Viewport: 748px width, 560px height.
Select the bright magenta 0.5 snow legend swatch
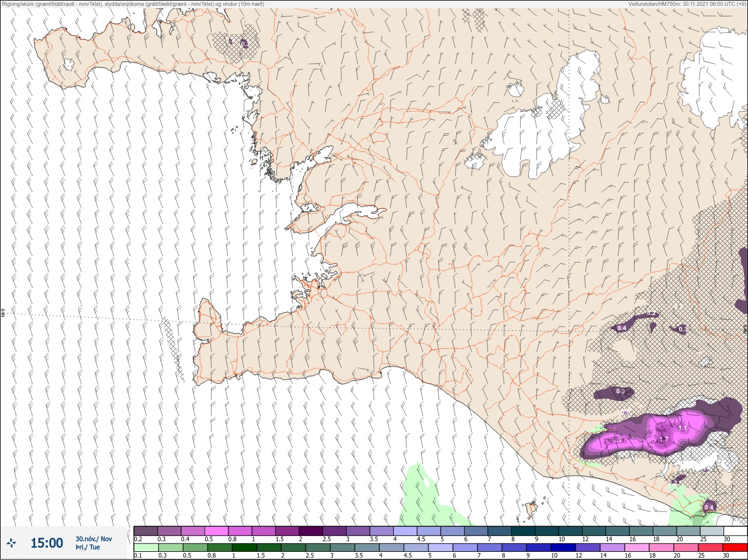pyautogui.click(x=216, y=531)
